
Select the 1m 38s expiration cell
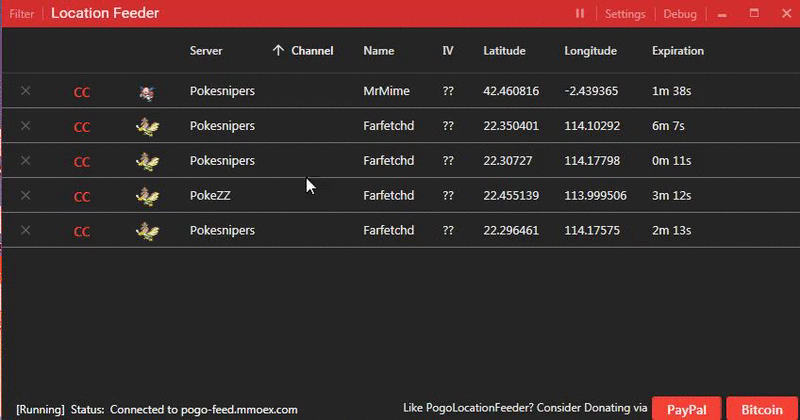pos(671,91)
